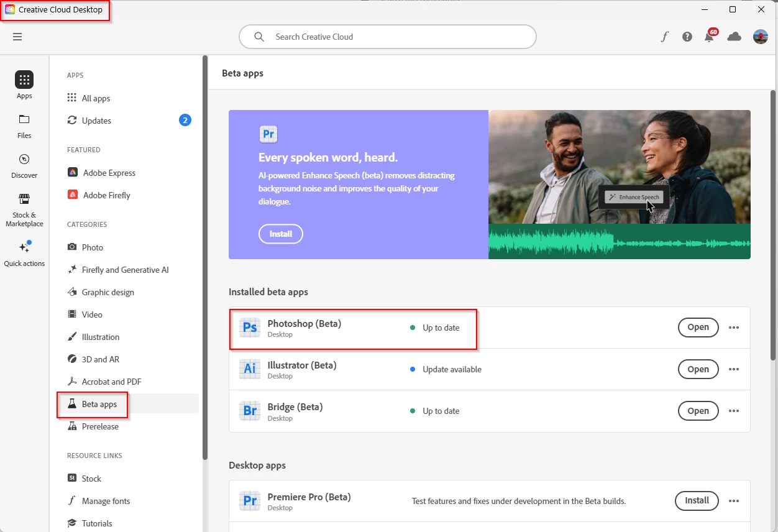Open more options for Illustrator (Beta)
This screenshot has width=778, height=532.
click(734, 369)
